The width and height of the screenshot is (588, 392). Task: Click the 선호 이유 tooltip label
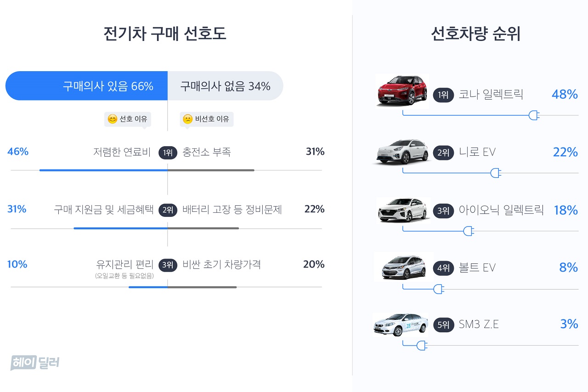128,119
